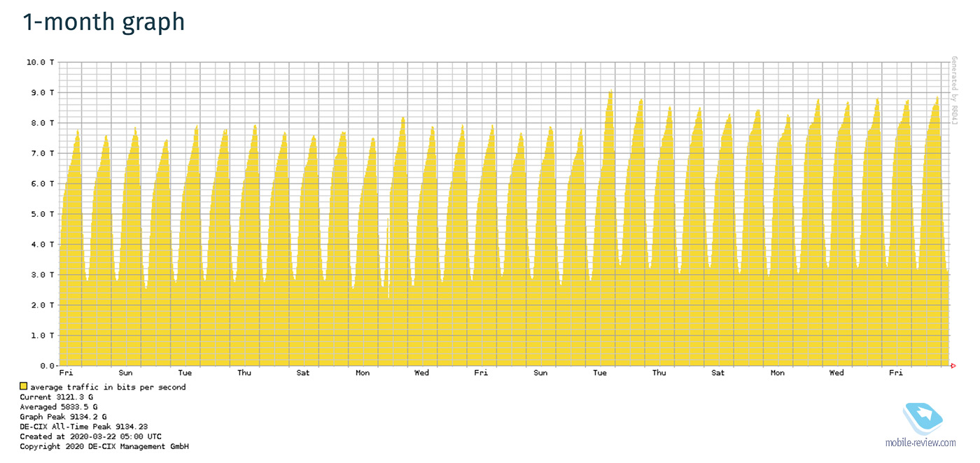Image resolution: width=980 pixels, height=463 pixels.
Task: Click the leftmost "Thu" x-axis label
Action: [x=244, y=373]
